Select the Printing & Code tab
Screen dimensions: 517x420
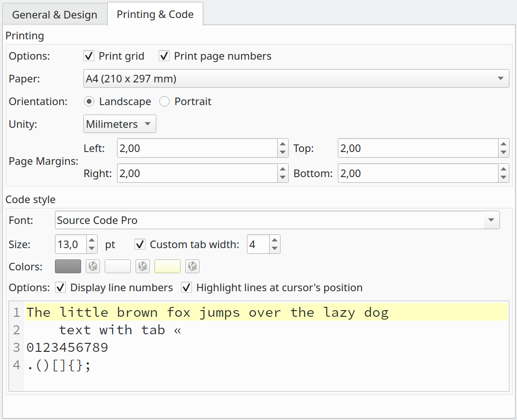(155, 14)
